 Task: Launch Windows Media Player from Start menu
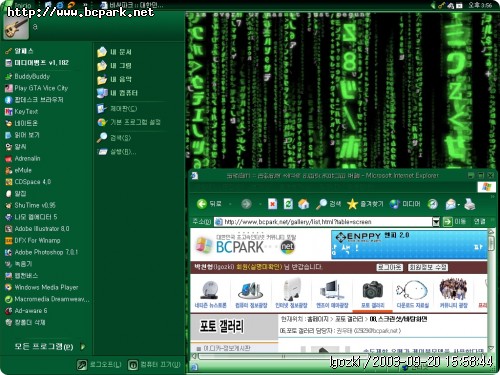[x=42, y=287]
